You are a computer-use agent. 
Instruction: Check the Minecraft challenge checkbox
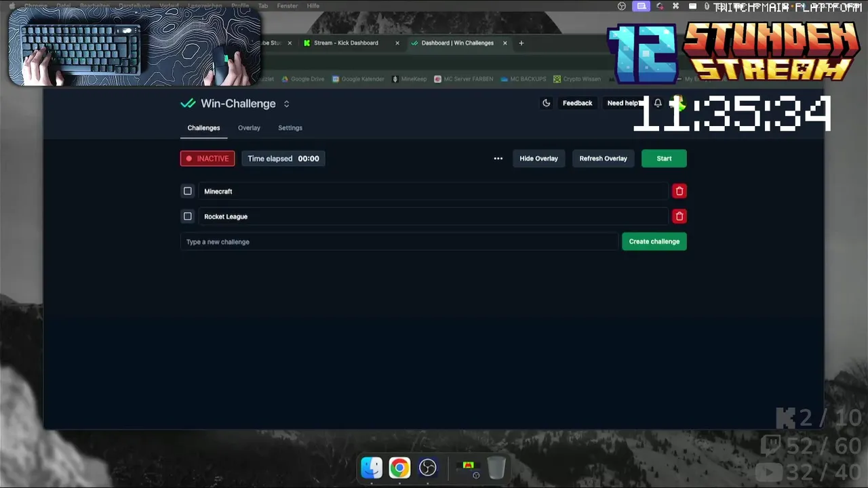tap(188, 191)
